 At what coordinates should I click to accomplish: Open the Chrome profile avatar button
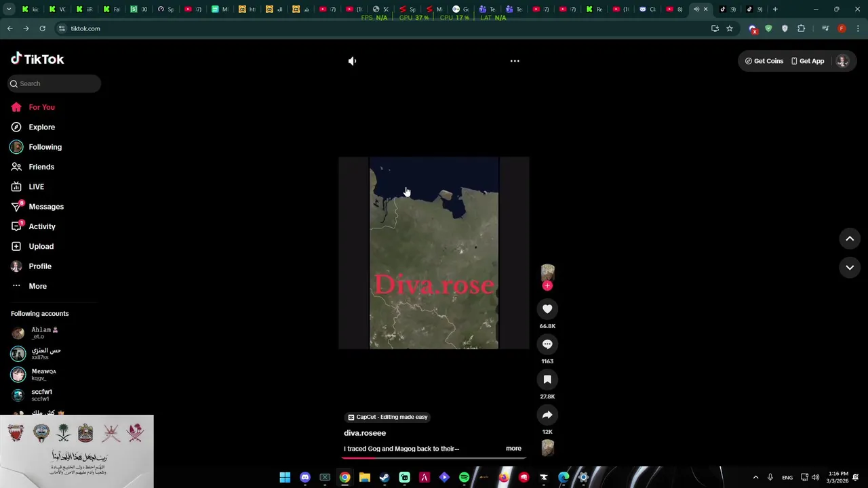click(842, 28)
